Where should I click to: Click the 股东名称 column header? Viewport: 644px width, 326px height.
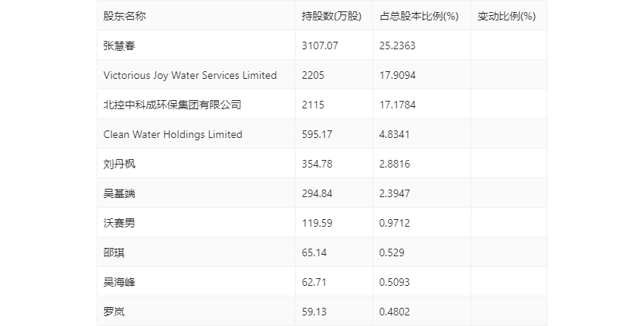click(124, 16)
